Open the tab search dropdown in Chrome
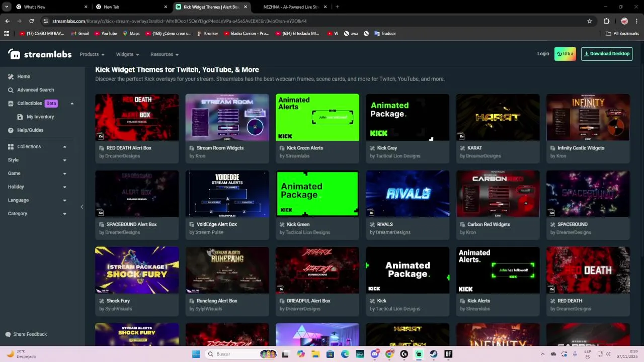The height and width of the screenshot is (362, 644). 7,7
